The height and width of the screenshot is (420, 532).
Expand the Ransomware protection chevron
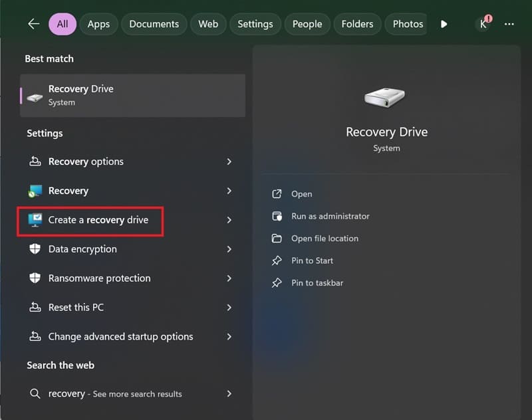(x=229, y=278)
